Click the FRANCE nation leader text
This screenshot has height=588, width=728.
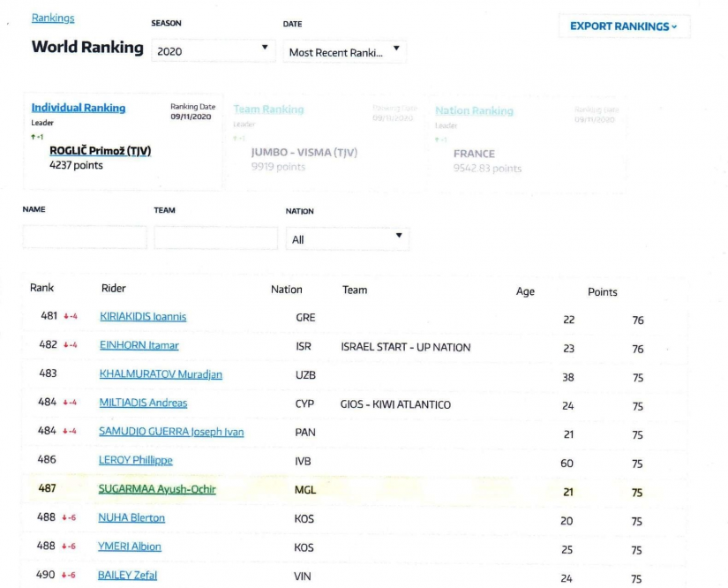(x=474, y=154)
